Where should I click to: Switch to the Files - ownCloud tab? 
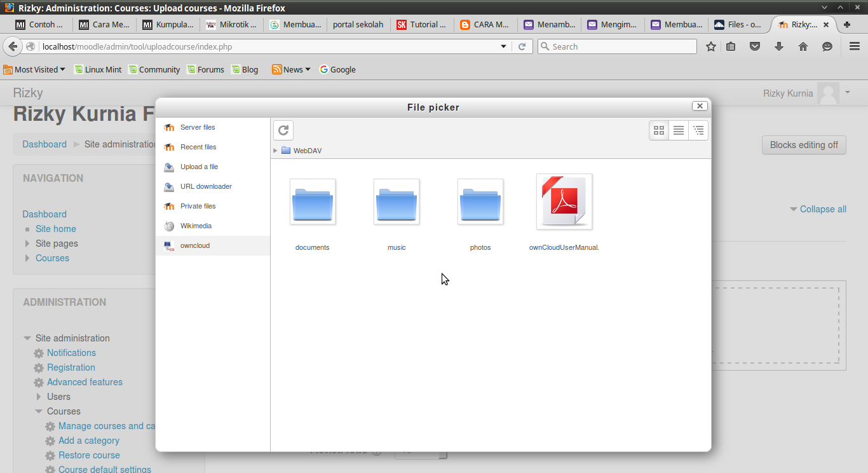pos(738,25)
